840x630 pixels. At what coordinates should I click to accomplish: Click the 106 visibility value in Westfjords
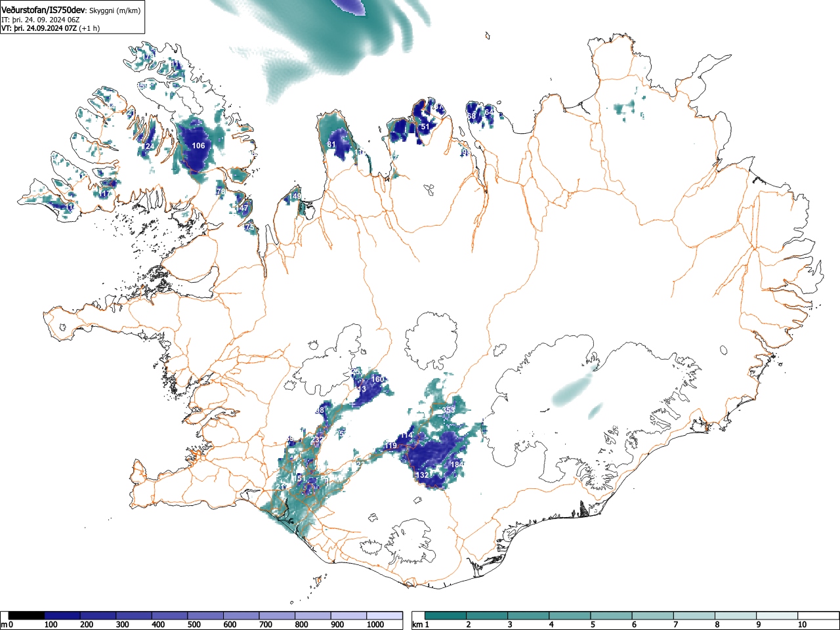pyautogui.click(x=198, y=146)
